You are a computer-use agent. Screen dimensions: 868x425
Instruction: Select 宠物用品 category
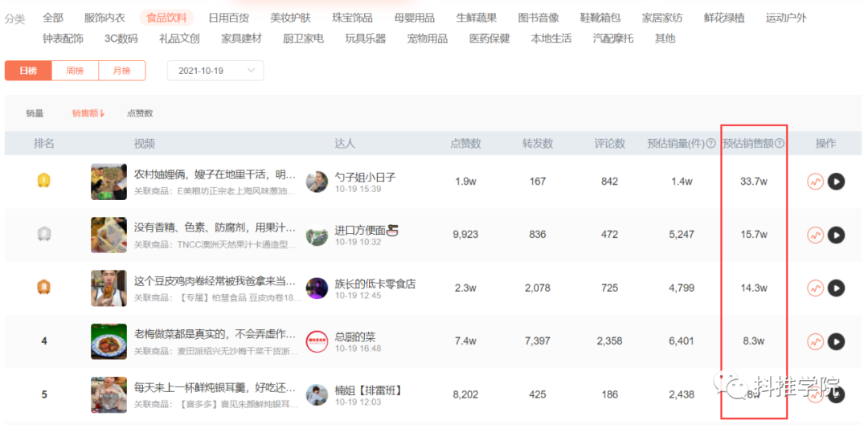428,39
